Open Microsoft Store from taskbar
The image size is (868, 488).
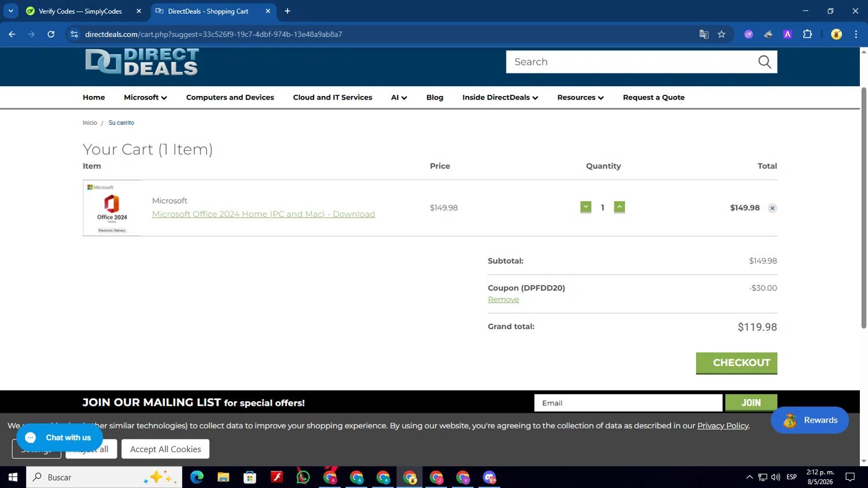250,477
